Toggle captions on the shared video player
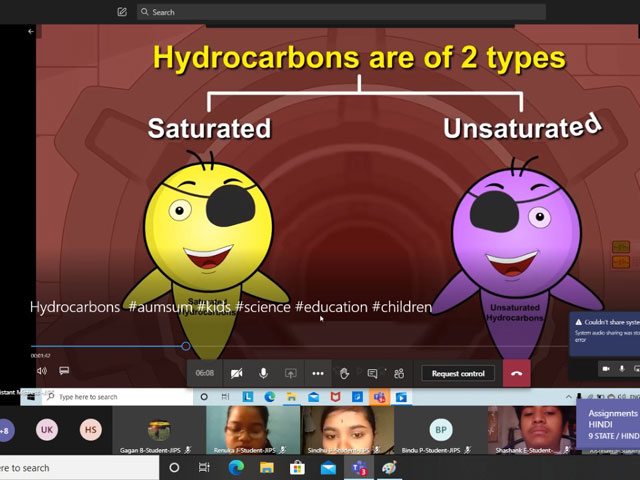The image size is (640, 480). 64,371
